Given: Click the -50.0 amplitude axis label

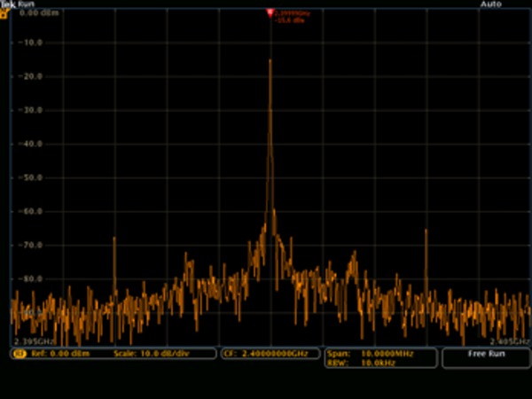Looking at the screenshot, I should click(33, 178).
